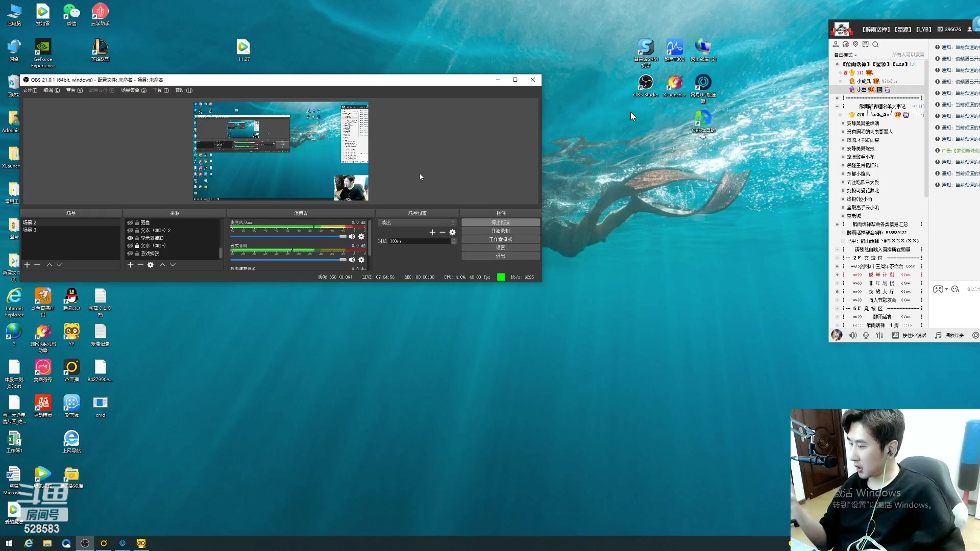This screenshot has height=551, width=980.
Task: Adjust the 麦克风/Aux volume slider
Action: 342,237
